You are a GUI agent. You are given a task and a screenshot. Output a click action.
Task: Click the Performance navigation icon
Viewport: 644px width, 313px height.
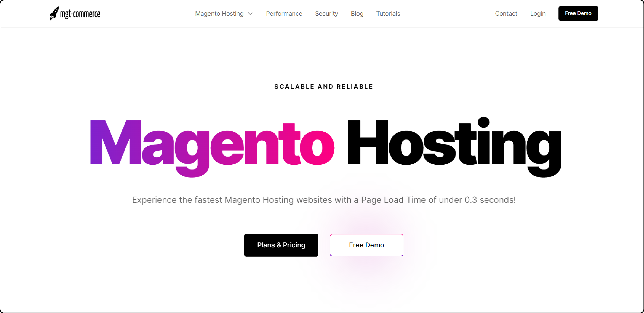[x=283, y=13]
